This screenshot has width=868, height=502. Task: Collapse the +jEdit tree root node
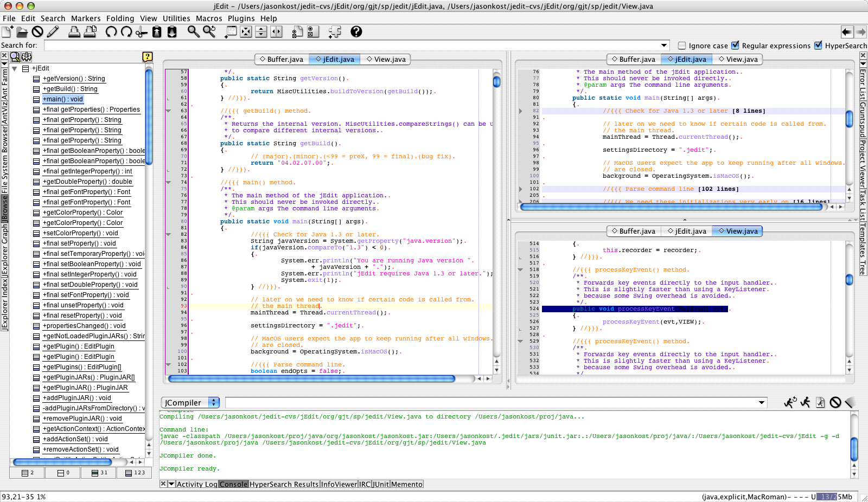pos(14,69)
